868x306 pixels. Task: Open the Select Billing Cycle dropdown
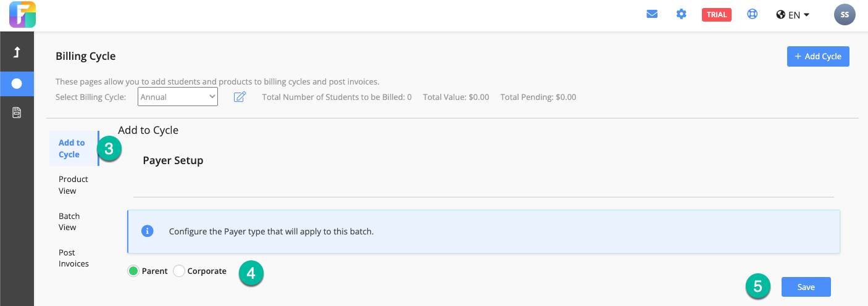(x=178, y=97)
